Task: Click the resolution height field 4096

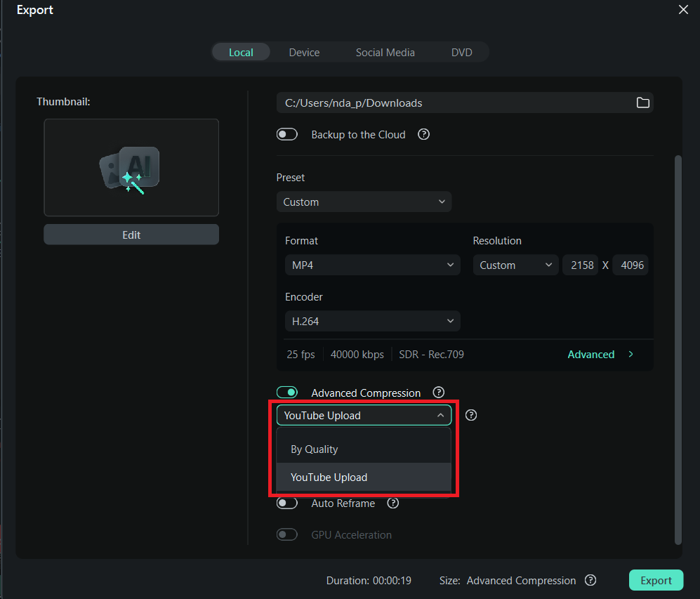Action: pos(630,265)
